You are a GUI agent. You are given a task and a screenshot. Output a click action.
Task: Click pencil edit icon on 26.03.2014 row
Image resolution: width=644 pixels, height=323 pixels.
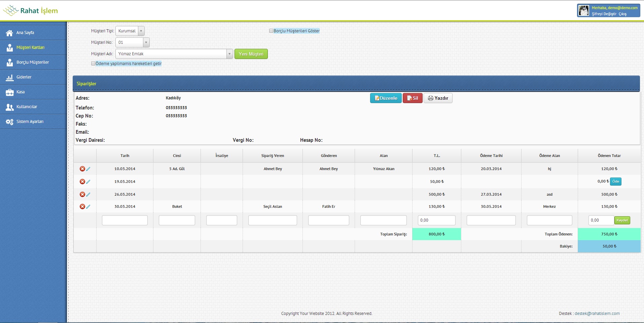[x=88, y=194]
